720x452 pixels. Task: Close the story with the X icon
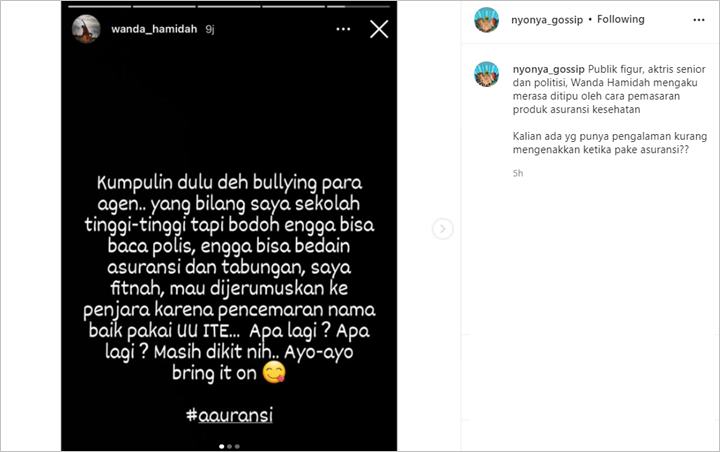[379, 29]
